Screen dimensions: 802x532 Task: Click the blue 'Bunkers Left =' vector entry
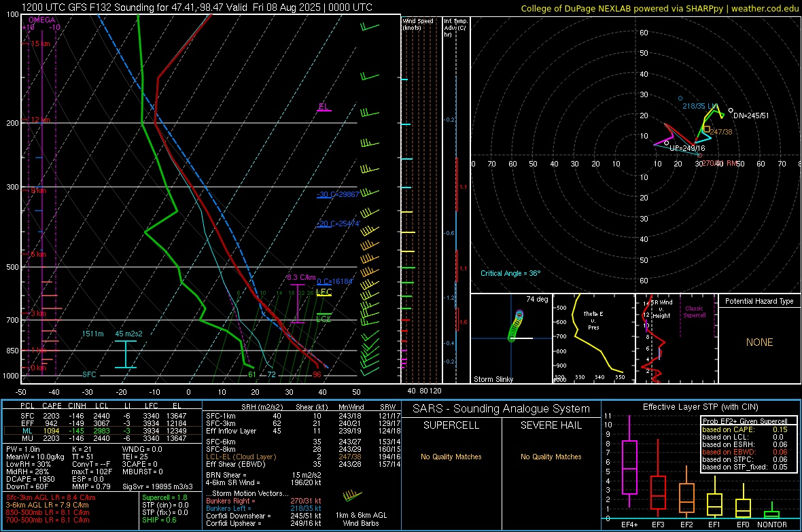point(264,508)
